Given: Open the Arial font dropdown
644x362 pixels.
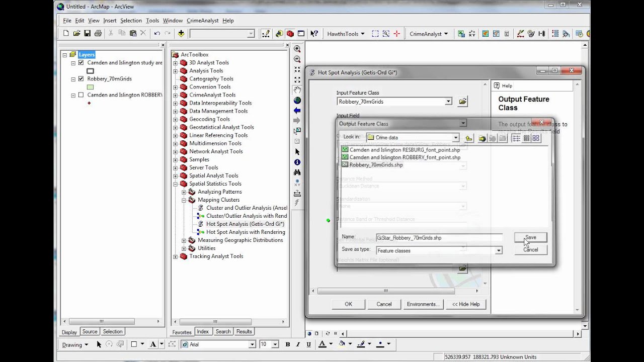Looking at the screenshot, I should pyautogui.click(x=252, y=344).
